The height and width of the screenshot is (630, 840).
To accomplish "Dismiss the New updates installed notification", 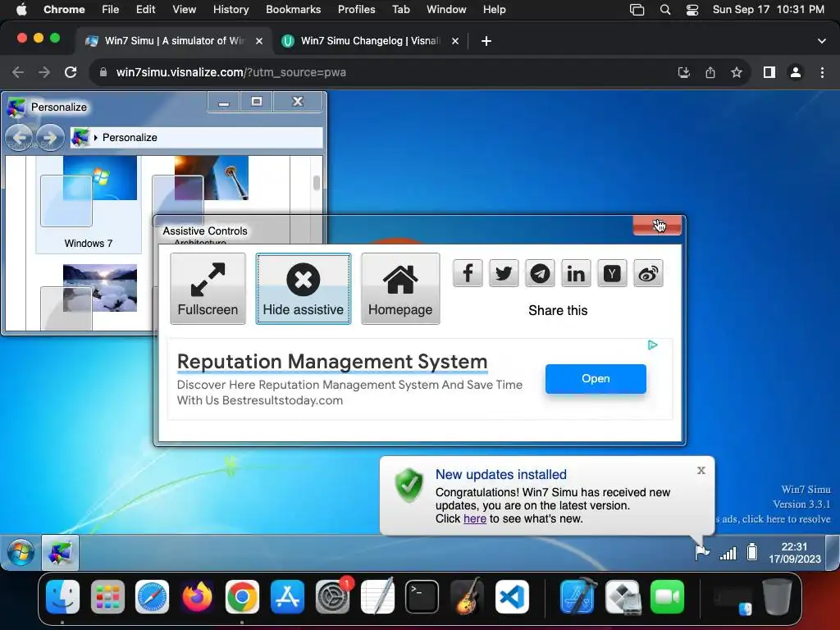I will pyautogui.click(x=701, y=470).
